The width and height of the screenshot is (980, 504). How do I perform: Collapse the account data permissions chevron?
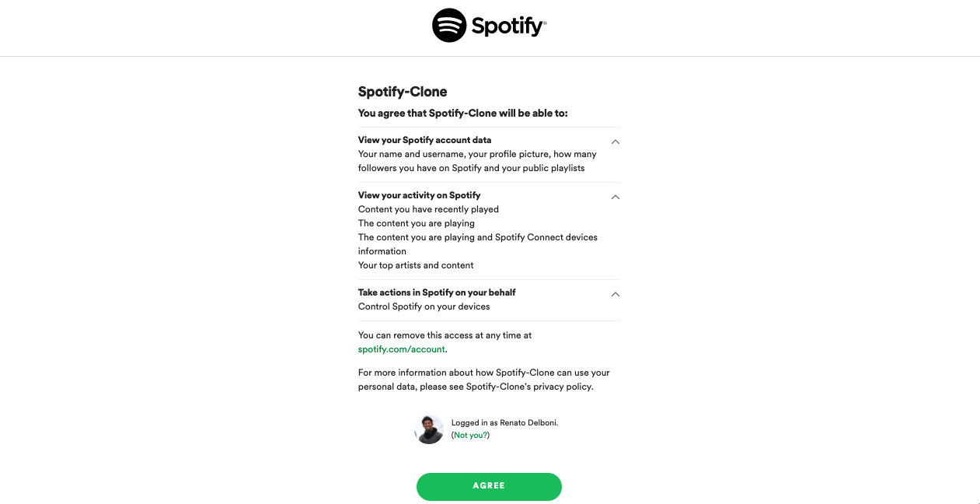click(x=615, y=142)
